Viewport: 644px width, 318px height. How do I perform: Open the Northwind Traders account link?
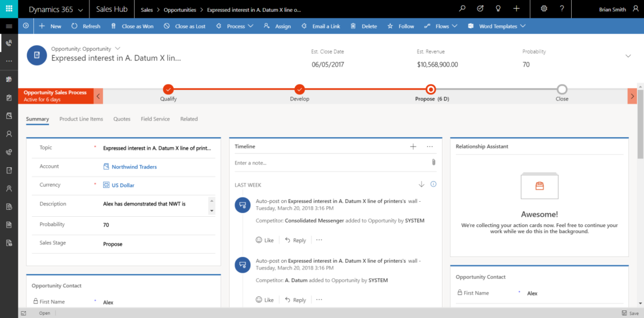point(134,167)
